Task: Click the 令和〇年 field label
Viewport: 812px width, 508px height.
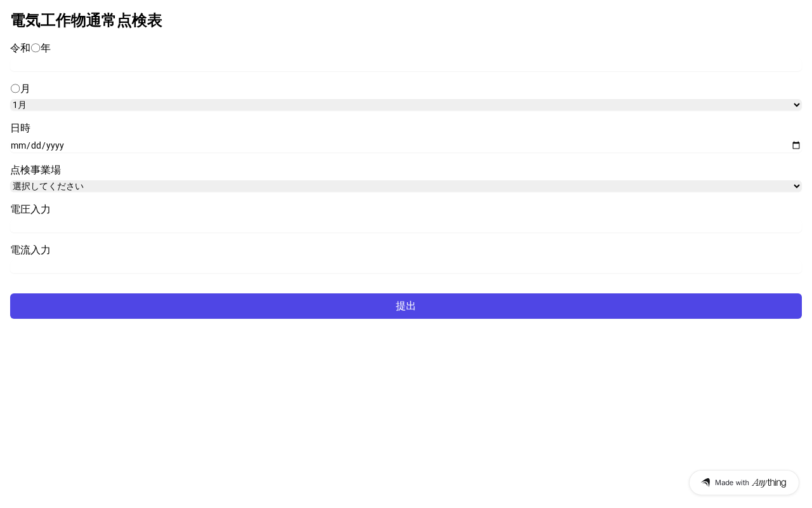Action: 30,48
